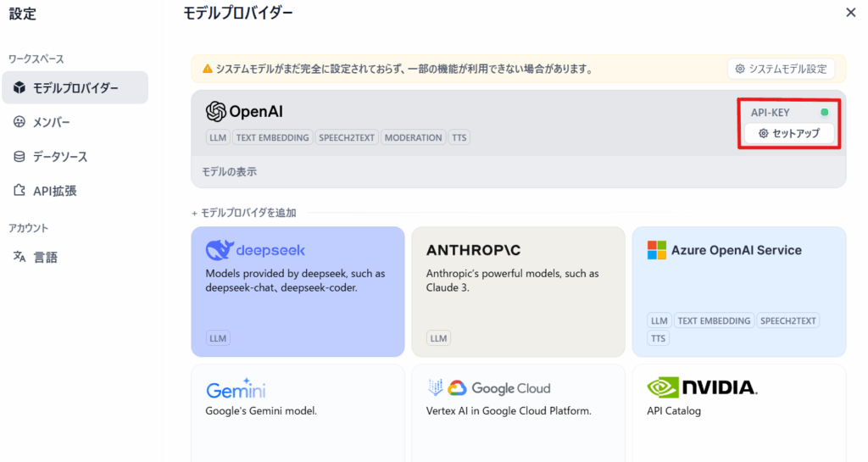The height and width of the screenshot is (462, 868).
Task: Click the OpenAI セットアップ button
Action: pos(789,133)
